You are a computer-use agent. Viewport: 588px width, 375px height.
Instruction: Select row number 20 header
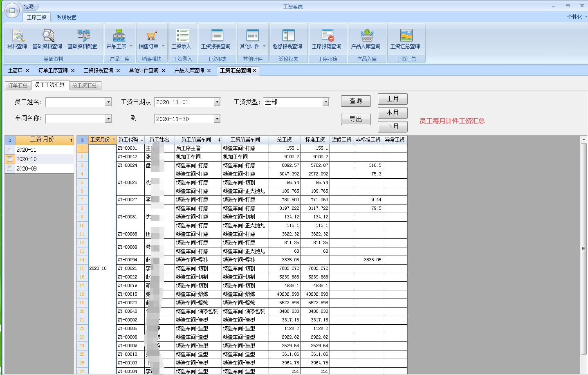pos(82,311)
